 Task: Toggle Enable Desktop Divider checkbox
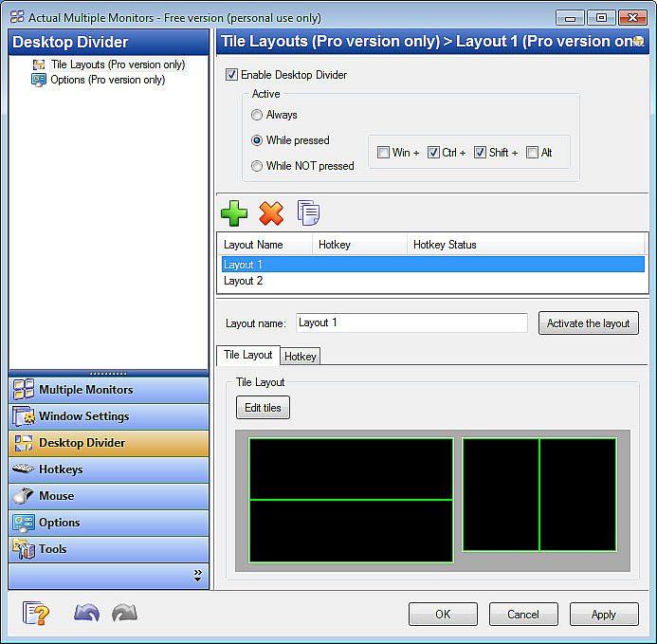232,75
